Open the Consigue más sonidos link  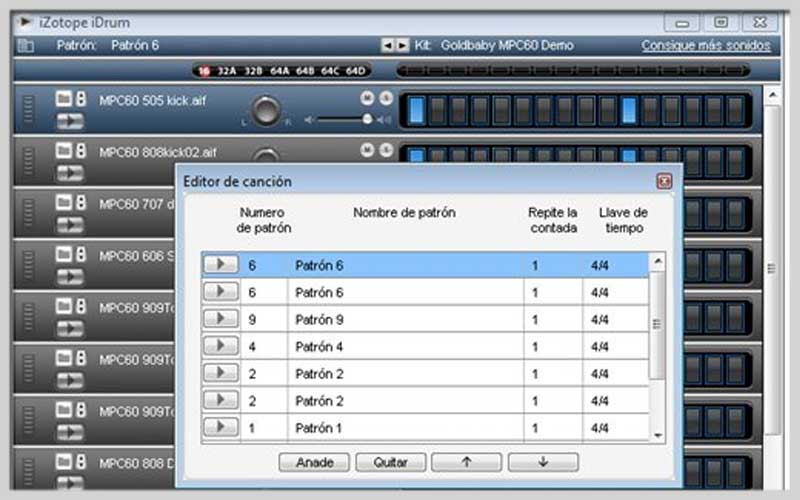706,45
